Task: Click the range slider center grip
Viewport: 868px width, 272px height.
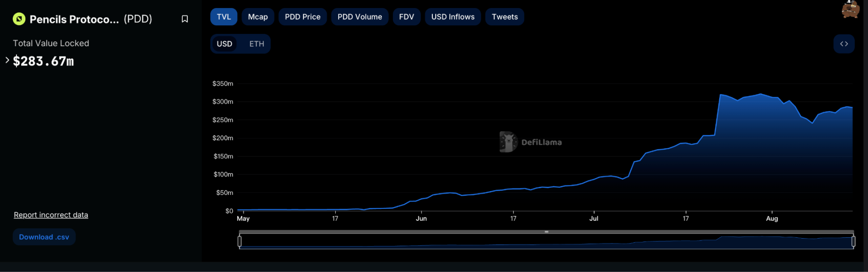Action: pyautogui.click(x=546, y=232)
